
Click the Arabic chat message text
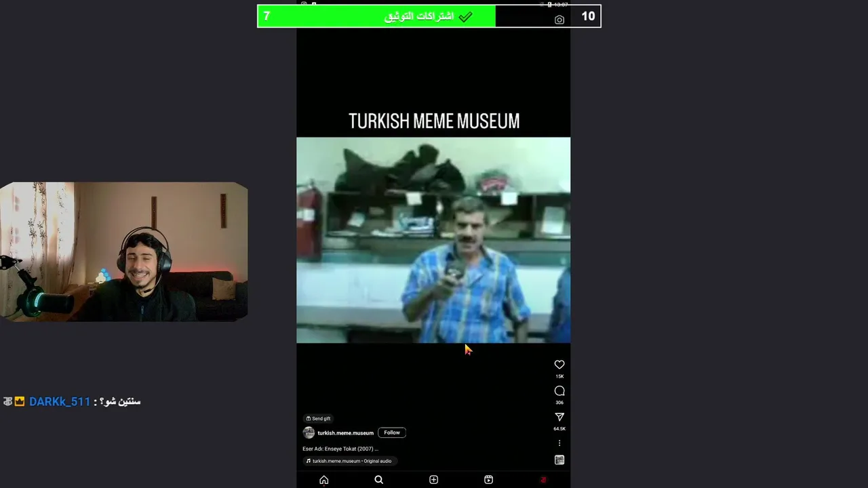pos(120,401)
